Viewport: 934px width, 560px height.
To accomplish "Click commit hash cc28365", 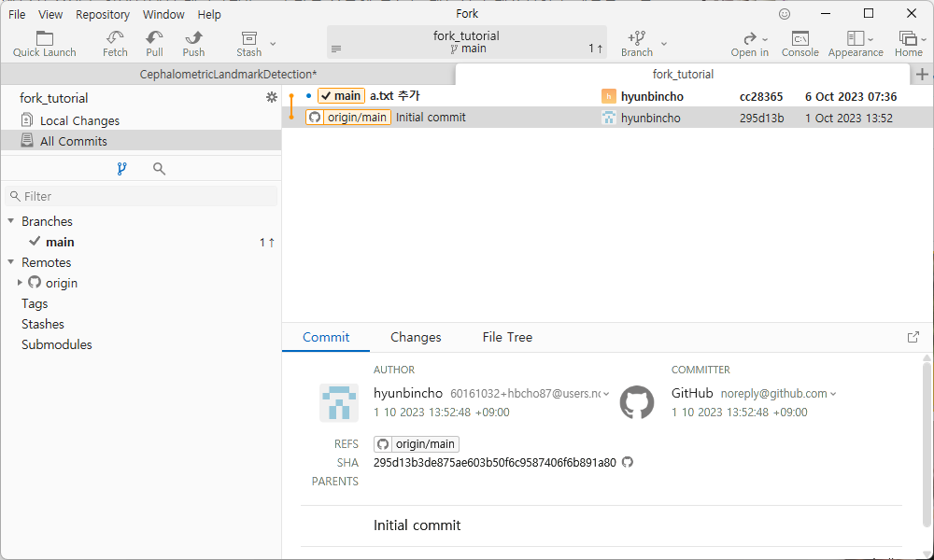I will 761,97.
